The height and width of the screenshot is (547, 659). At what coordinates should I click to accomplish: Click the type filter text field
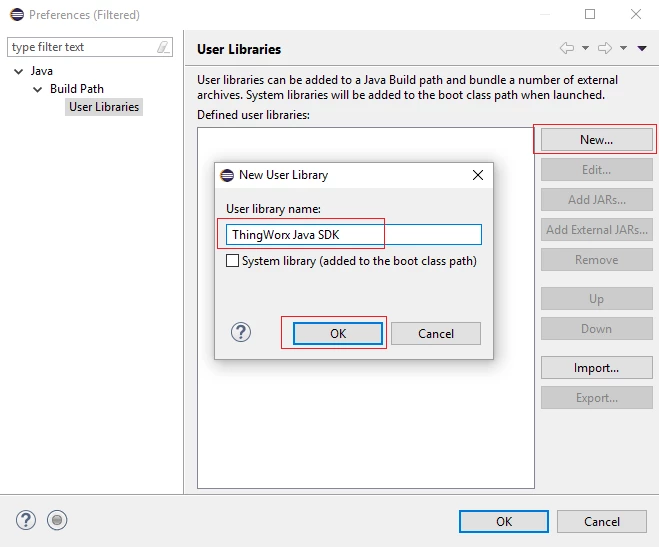(90, 47)
